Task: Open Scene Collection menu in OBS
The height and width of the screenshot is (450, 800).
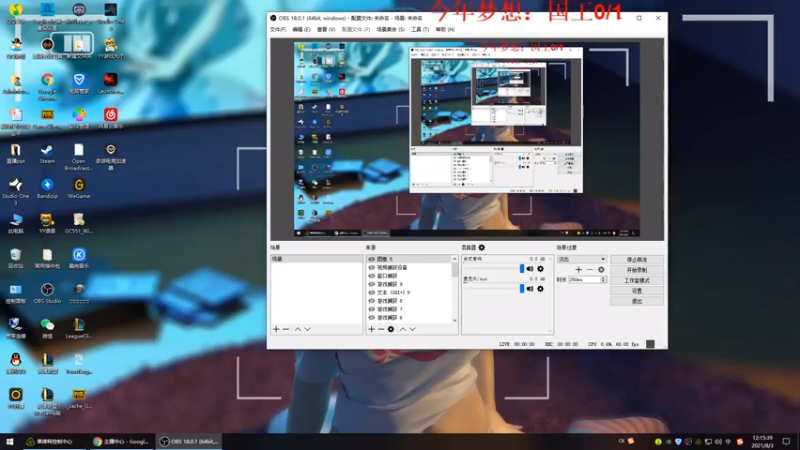Action: point(390,30)
